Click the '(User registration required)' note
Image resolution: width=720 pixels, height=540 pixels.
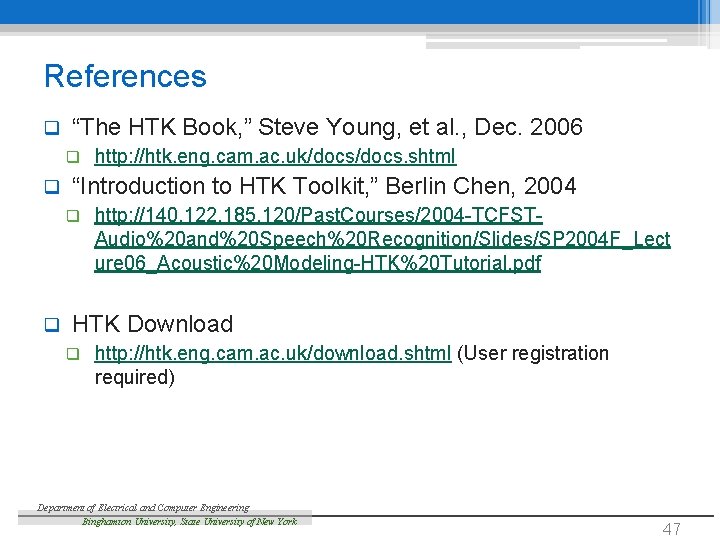pos(351,365)
